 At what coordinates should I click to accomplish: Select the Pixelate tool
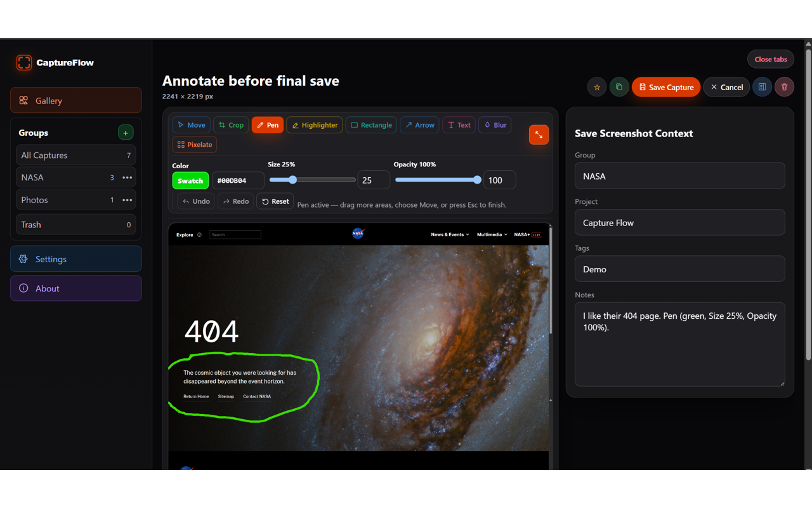coord(195,145)
